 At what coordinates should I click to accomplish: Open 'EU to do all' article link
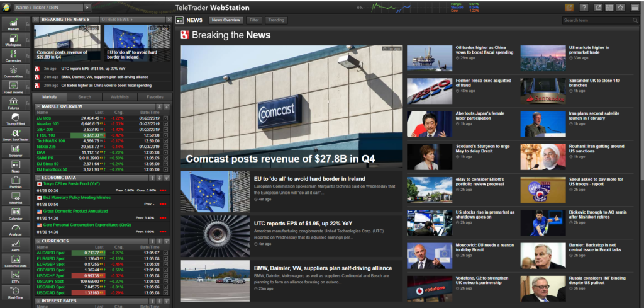[309, 179]
